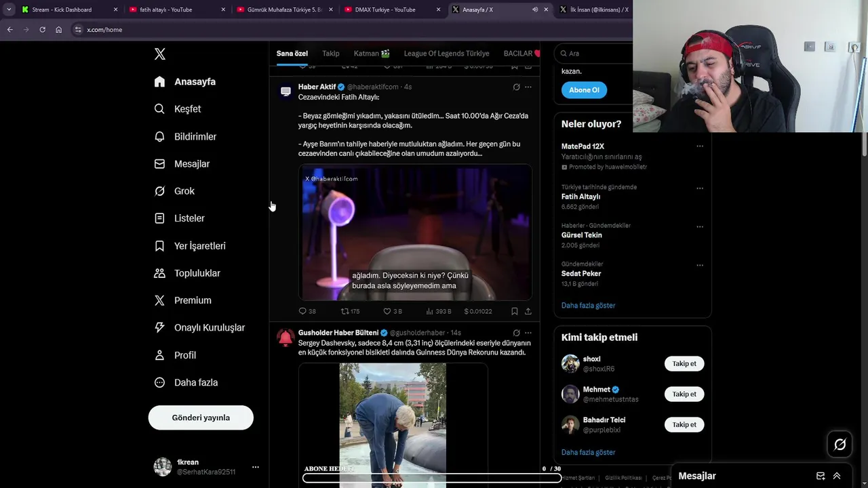868x488 pixels.
Task: Follow shoxl with Takip et
Action: coord(684,364)
